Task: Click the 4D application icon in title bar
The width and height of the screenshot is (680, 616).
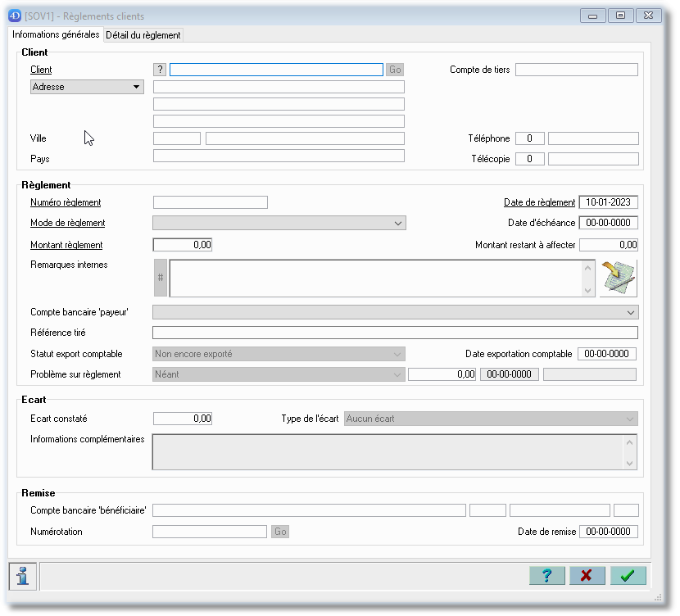Action: pyautogui.click(x=15, y=16)
